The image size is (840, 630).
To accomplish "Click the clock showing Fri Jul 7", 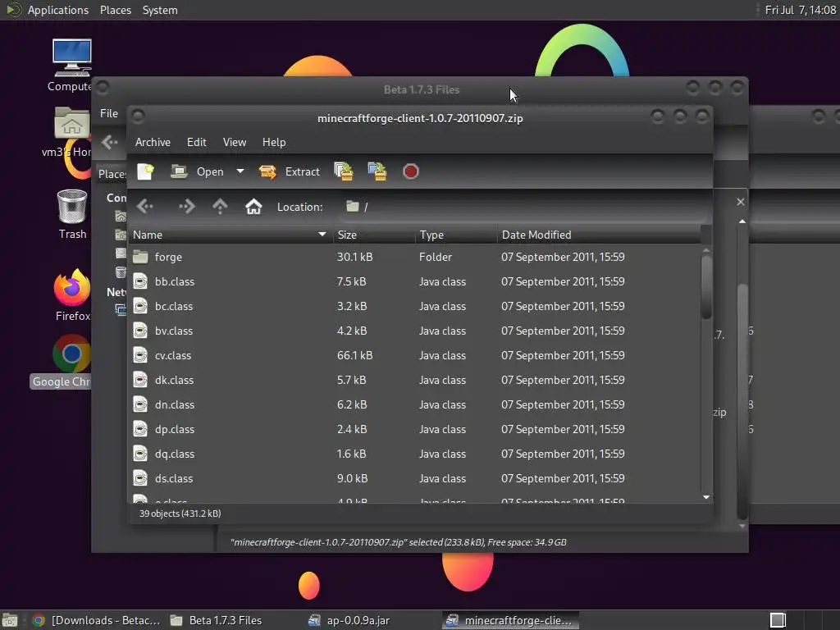I will 801,10.
